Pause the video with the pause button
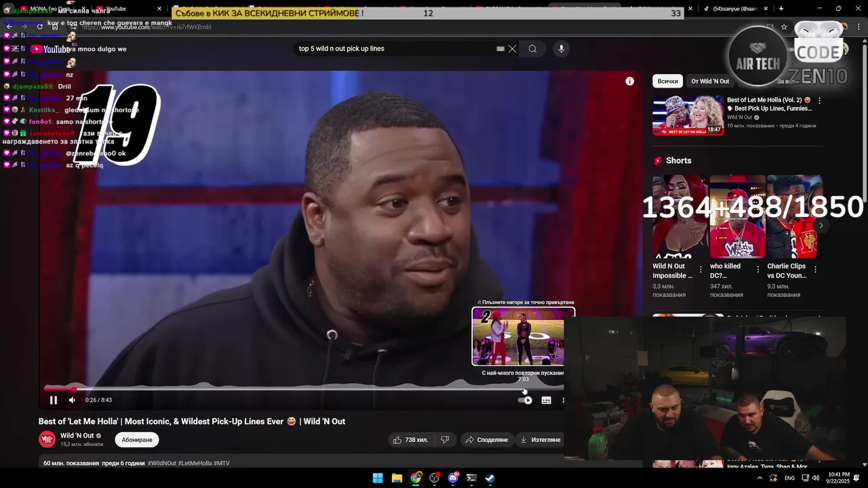The image size is (868, 488). pos(54,400)
